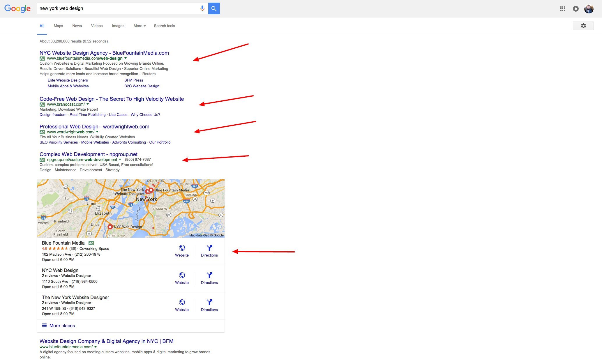This screenshot has height=364, width=602.
Task: Open dropdown arrow beside bluefountainmedia.com/web-design ad URL
Action: 126,58
